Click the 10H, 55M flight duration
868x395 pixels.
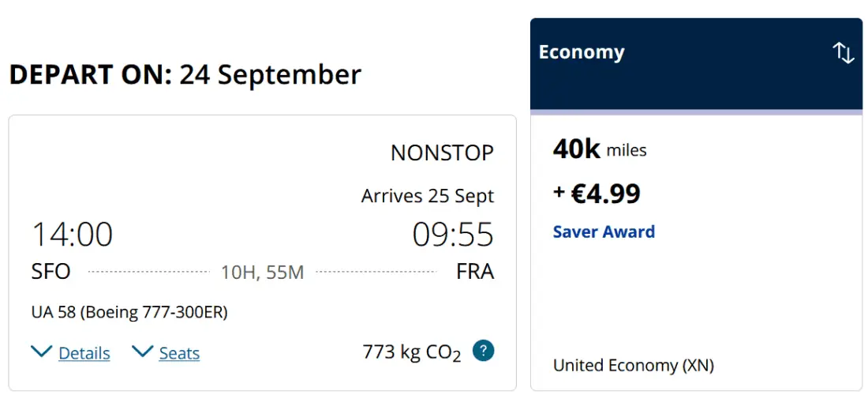[x=262, y=273]
